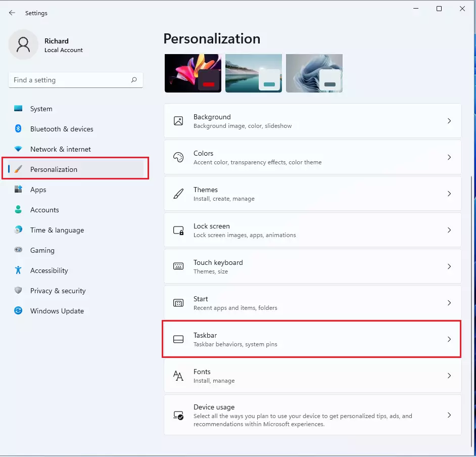Screen dimensions: 476x457
Task: Click the Background picture icon
Action: (178, 121)
